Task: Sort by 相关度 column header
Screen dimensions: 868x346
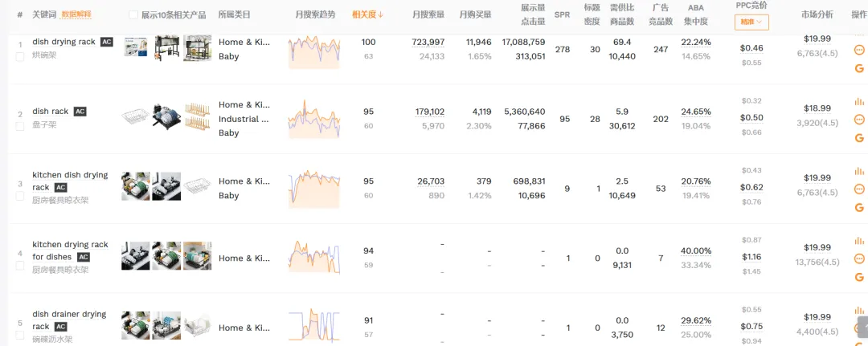Action: 367,15
